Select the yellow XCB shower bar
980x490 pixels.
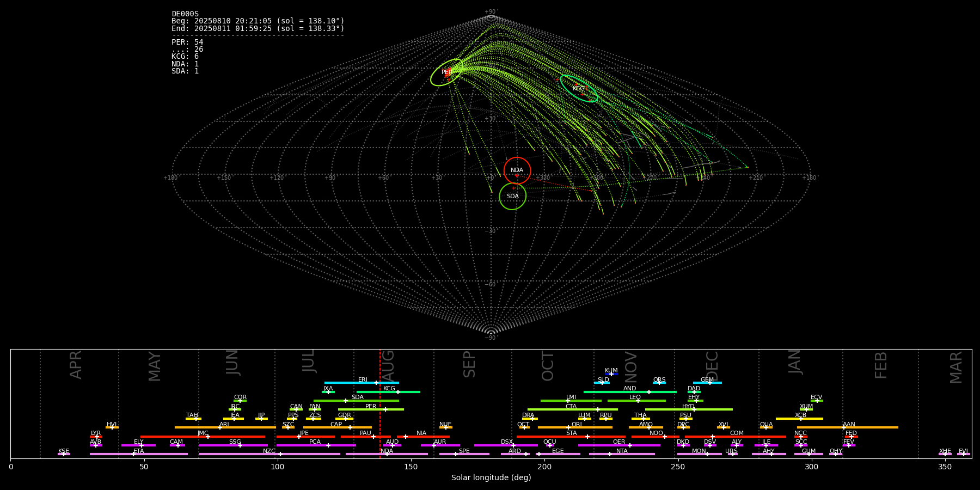(x=799, y=418)
